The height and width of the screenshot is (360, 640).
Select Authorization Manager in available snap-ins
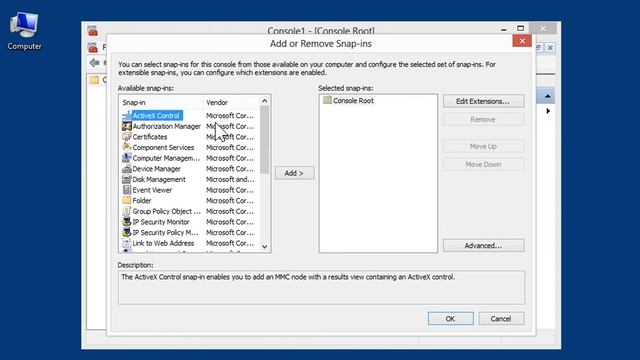point(167,127)
